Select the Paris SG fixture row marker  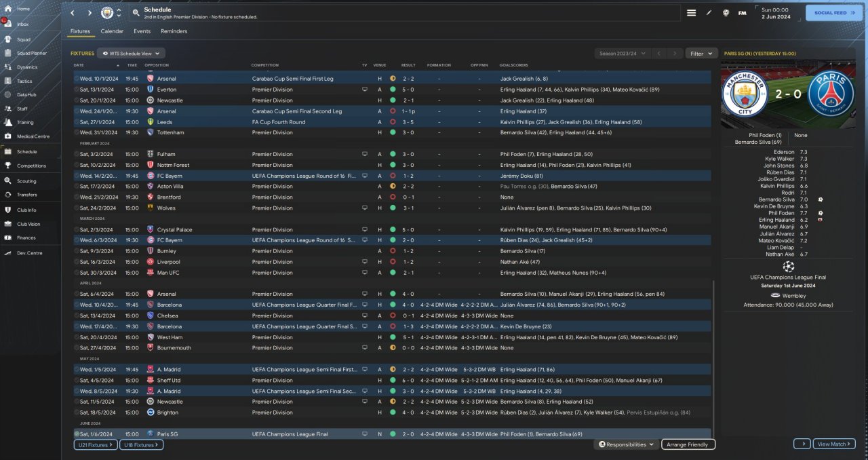point(77,434)
